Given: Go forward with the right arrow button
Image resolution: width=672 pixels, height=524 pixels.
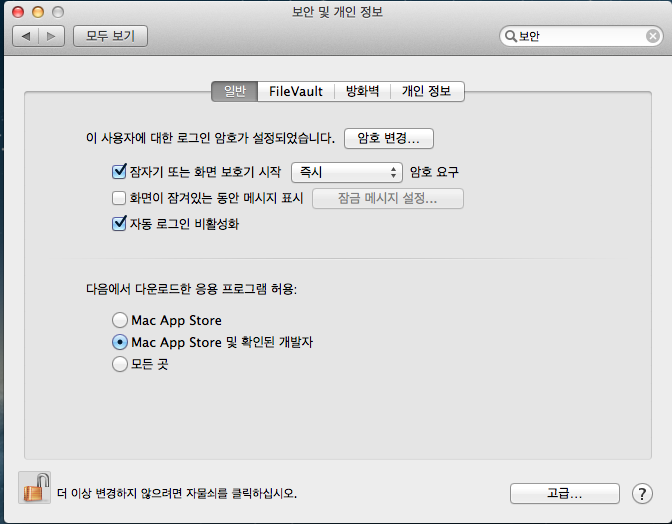Looking at the screenshot, I should 51,36.
